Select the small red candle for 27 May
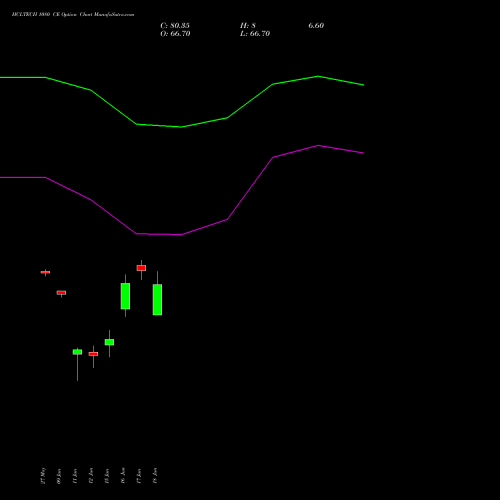This screenshot has height=500, width=500. pyautogui.click(x=45, y=272)
